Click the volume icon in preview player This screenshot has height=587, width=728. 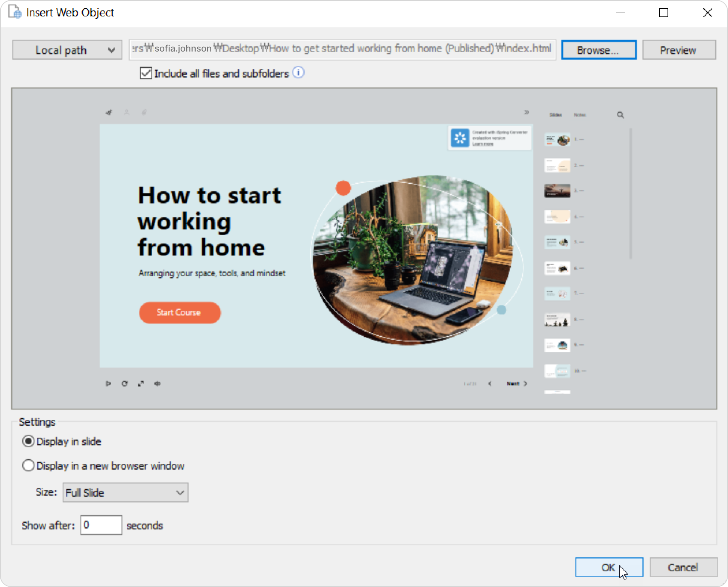(x=157, y=383)
